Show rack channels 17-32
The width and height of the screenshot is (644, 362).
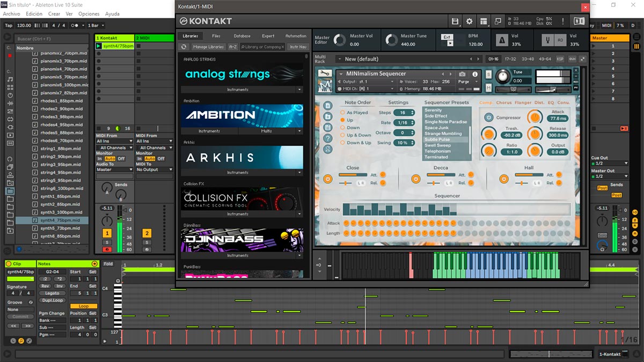(x=510, y=59)
